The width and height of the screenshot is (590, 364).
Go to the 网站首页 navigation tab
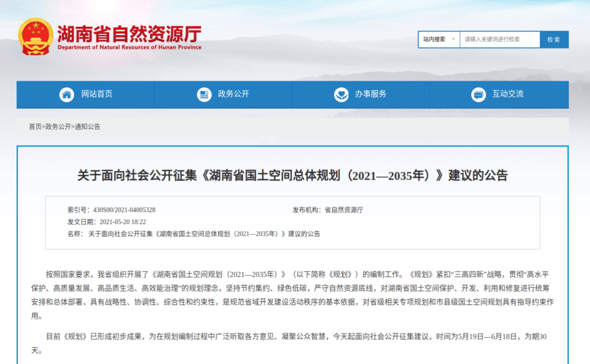coord(97,94)
